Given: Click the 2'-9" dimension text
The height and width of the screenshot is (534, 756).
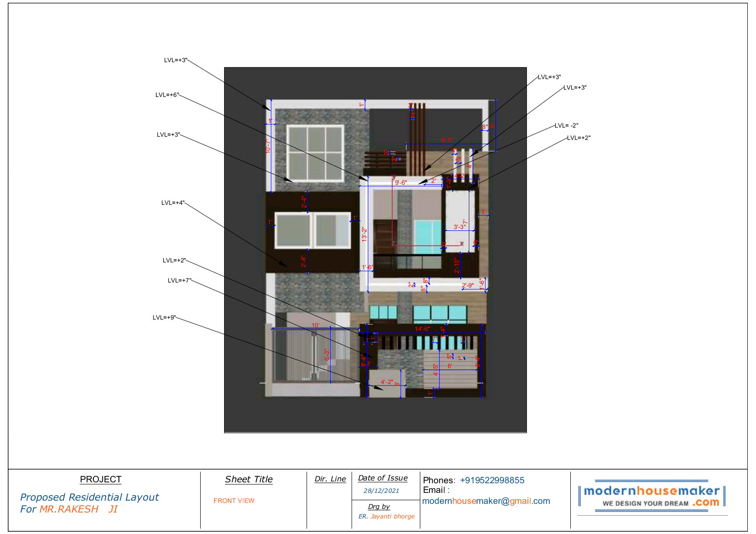Looking at the screenshot, I should (467, 286).
